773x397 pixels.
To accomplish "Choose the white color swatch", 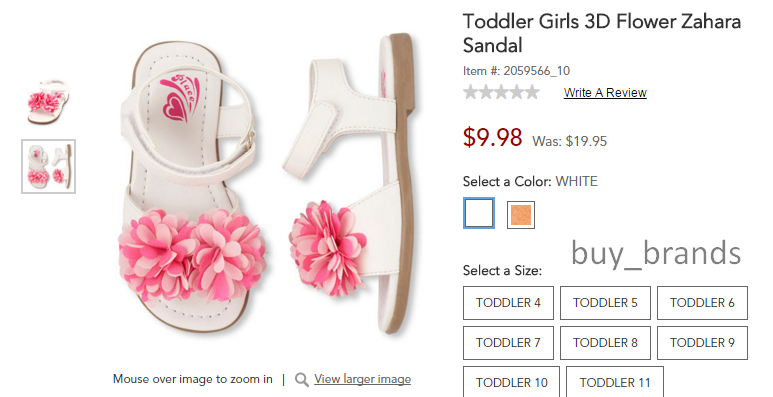I will tap(479, 213).
